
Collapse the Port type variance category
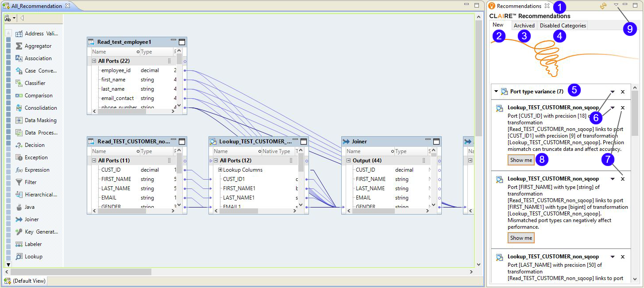(x=496, y=92)
